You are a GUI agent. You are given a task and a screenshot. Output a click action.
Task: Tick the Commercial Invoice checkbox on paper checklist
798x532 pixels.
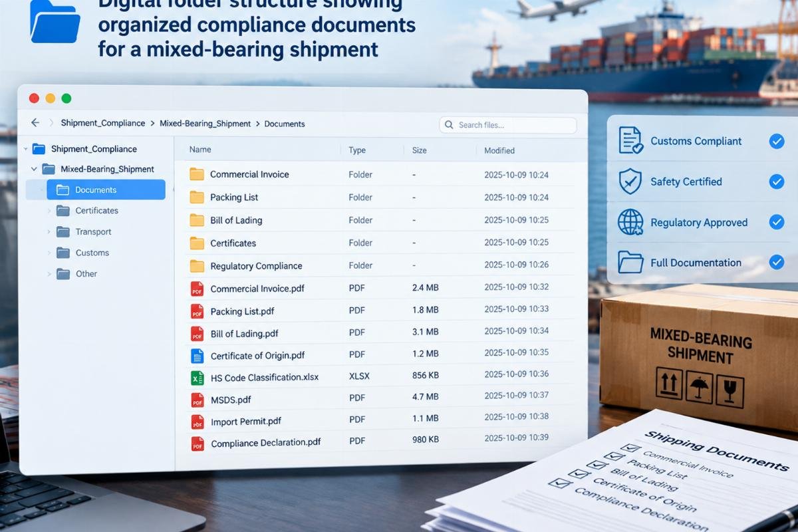pyautogui.click(x=630, y=448)
